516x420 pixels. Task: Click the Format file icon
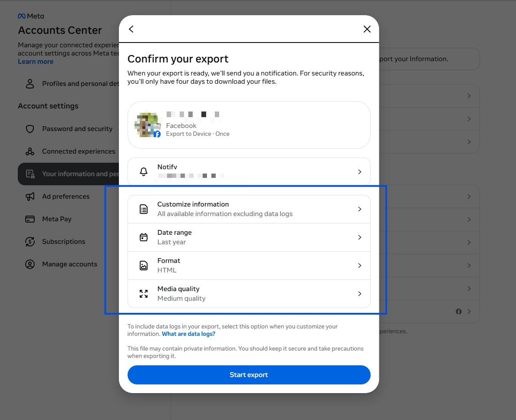(x=144, y=266)
